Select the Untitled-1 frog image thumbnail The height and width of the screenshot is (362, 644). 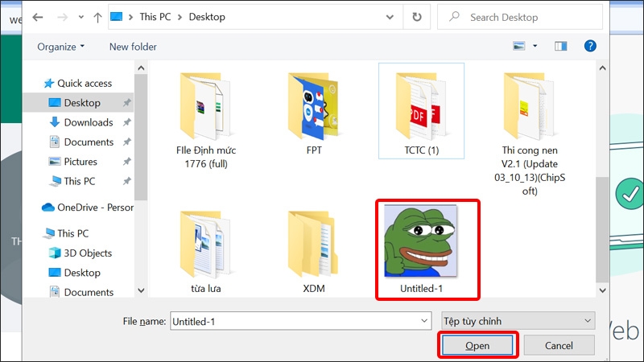420,241
